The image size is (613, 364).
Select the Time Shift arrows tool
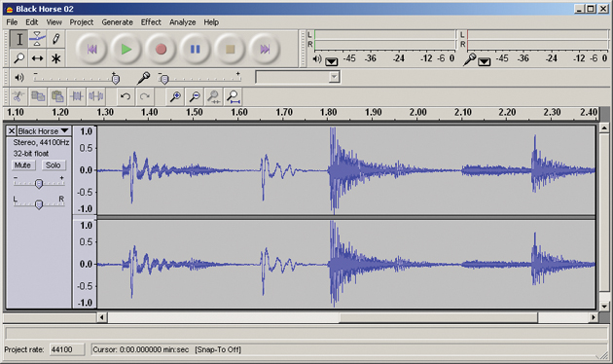[37, 58]
